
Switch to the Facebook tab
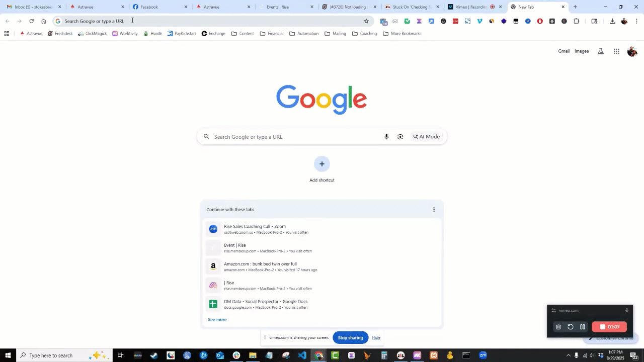pos(159,7)
